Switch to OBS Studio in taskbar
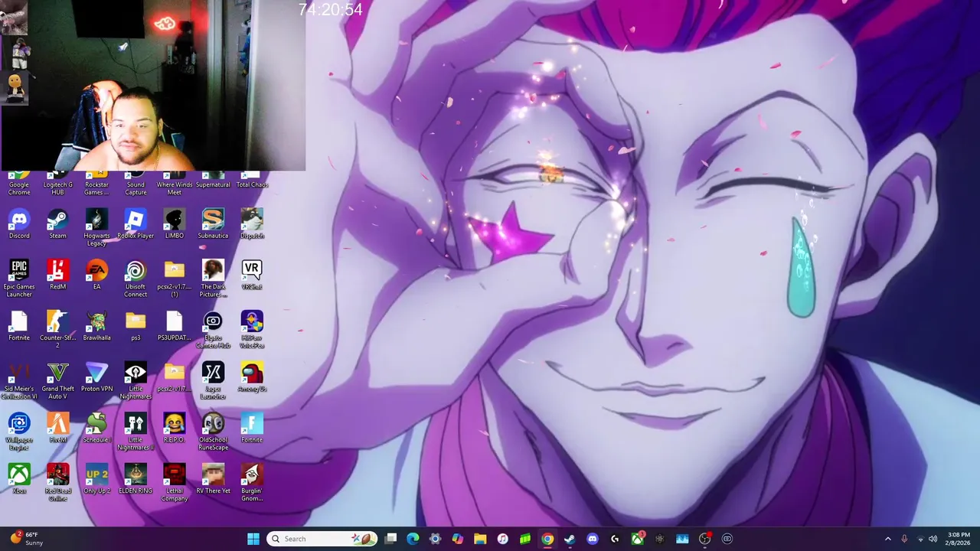980x551 pixels. (705, 539)
